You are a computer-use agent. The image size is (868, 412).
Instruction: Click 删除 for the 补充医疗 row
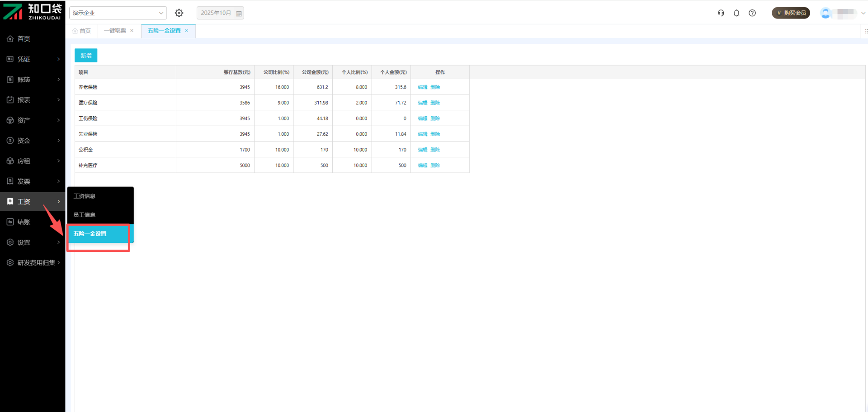coord(435,166)
